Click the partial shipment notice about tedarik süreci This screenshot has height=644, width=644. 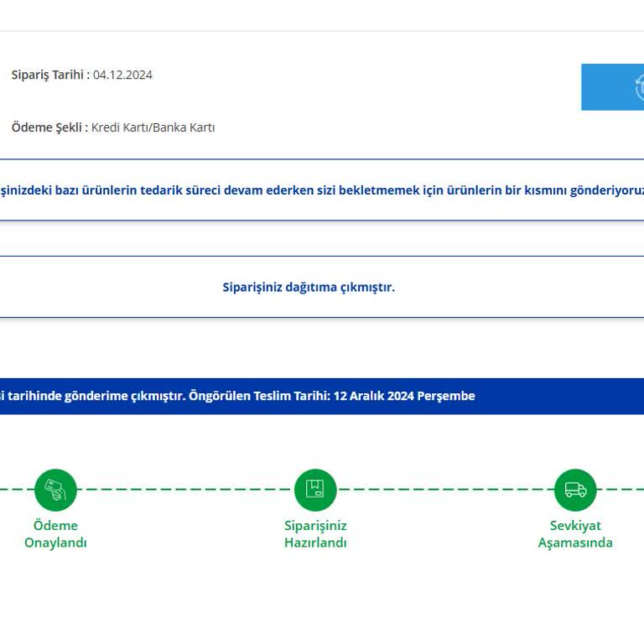[x=322, y=190]
